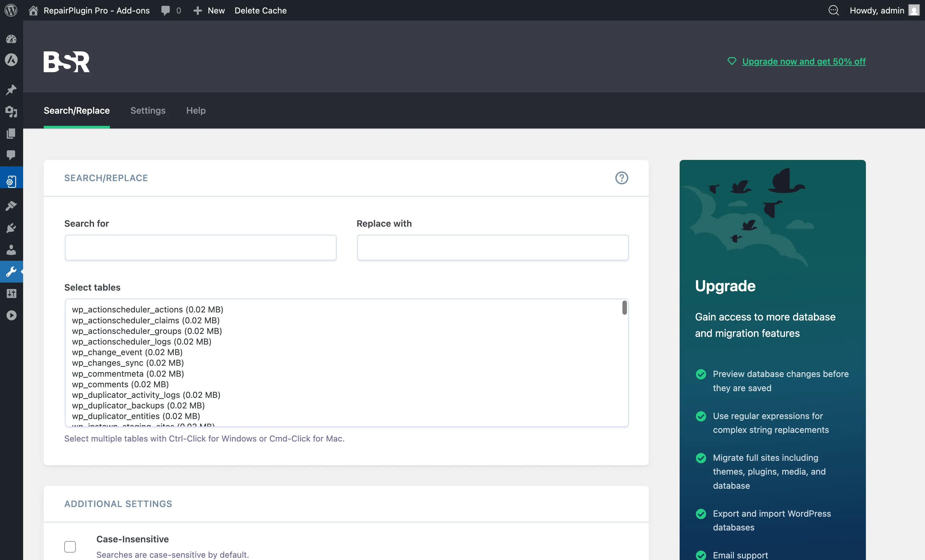The height and width of the screenshot is (560, 925).
Task: Select wp_comments table in the list
Action: click(x=120, y=384)
